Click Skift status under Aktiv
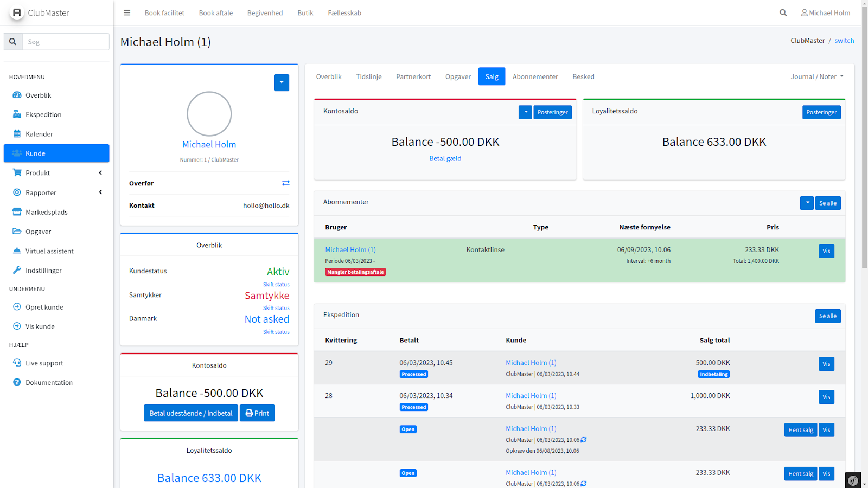 click(276, 284)
